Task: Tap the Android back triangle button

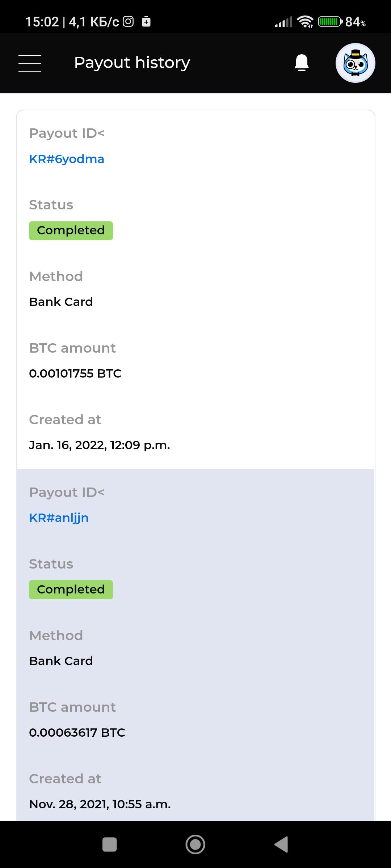Action: (x=282, y=844)
